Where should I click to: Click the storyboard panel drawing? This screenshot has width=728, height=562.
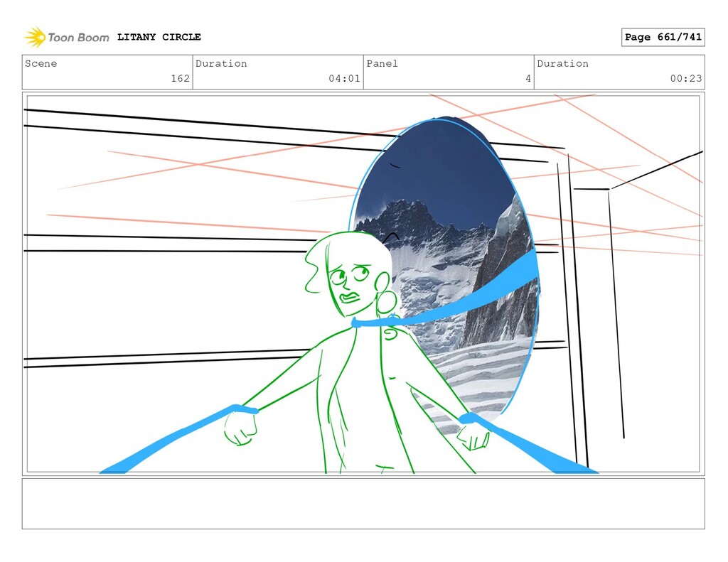tap(363, 284)
